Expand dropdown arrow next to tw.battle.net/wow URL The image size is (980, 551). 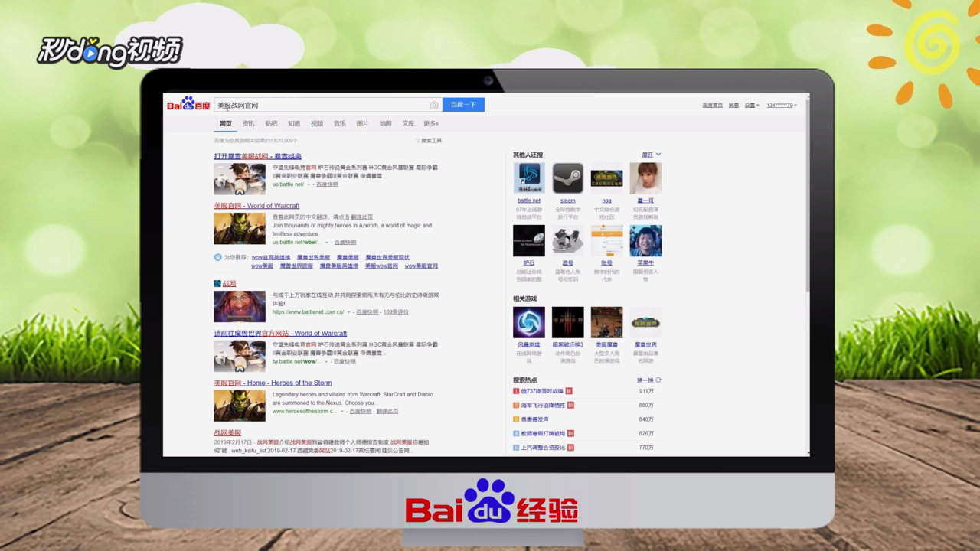(x=326, y=361)
